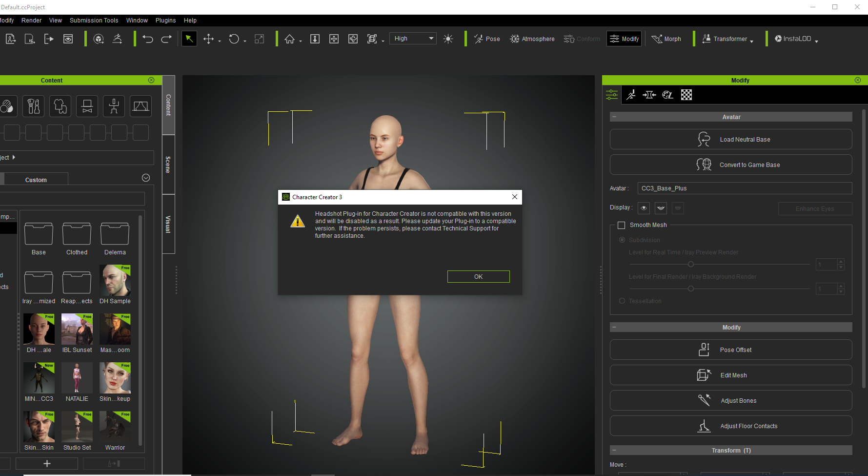Expand the InstaLOD dropdown

(x=816, y=41)
